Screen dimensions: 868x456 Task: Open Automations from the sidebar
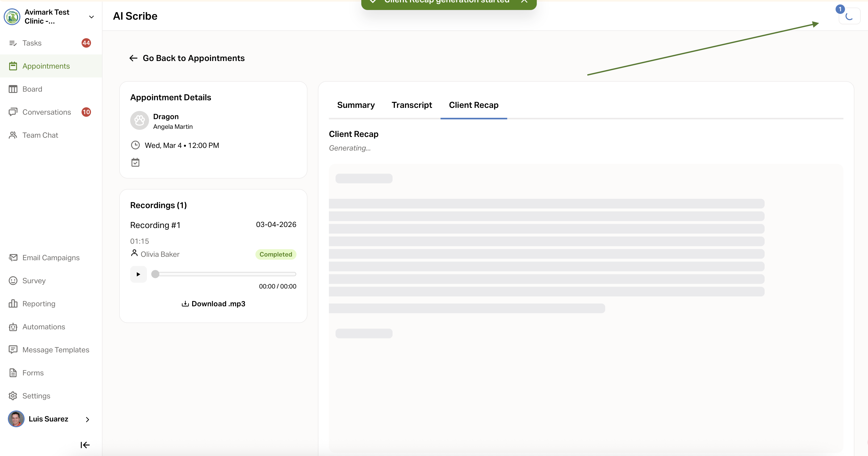[44, 327]
